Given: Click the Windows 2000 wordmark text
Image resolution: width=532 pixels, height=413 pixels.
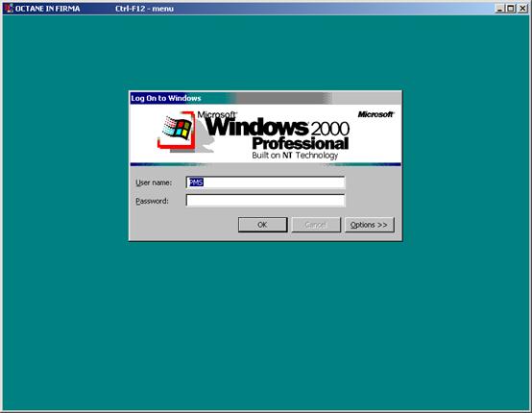Looking at the screenshot, I should tap(278, 127).
